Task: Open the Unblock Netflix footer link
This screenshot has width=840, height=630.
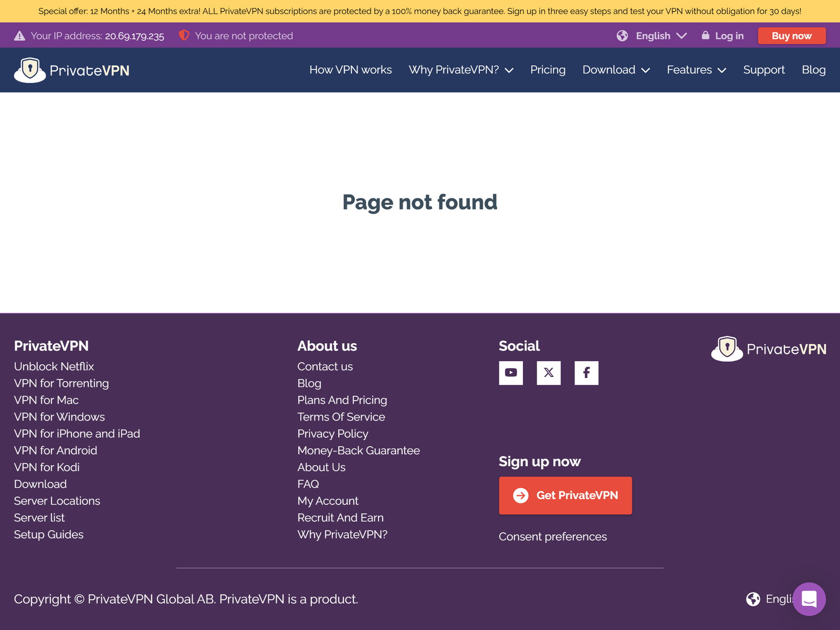Action: coord(54,366)
